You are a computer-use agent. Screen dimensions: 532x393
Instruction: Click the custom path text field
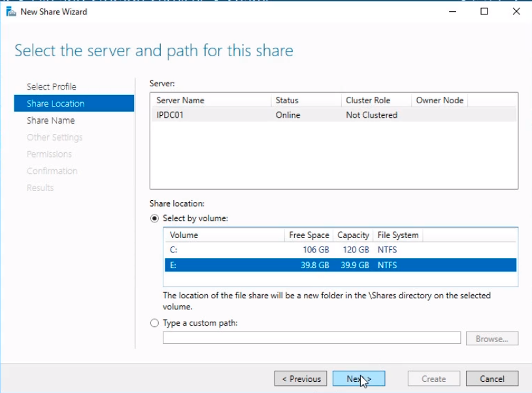click(x=312, y=338)
